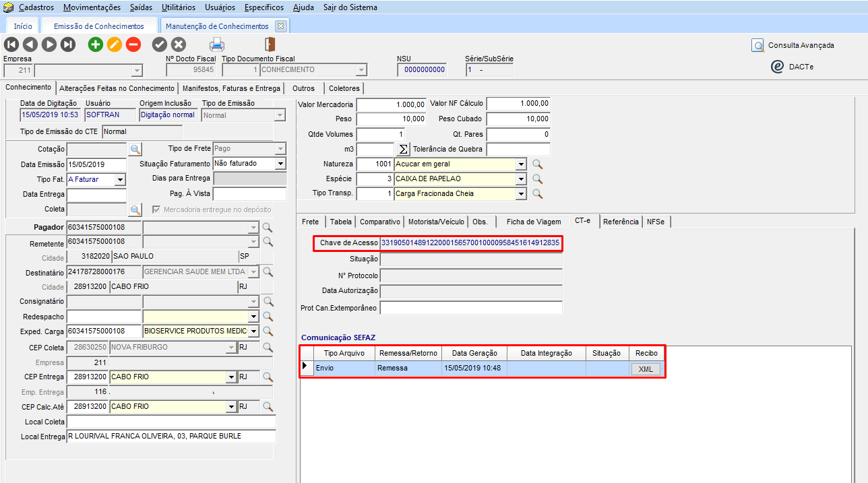Viewport: 868px width, 483px height.
Task: Click the red delete record icon
Action: click(133, 44)
